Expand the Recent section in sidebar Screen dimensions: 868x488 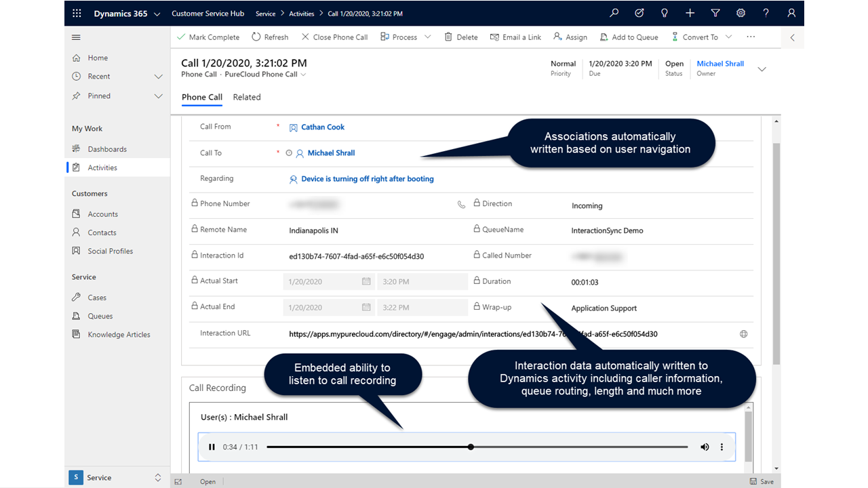pos(158,77)
